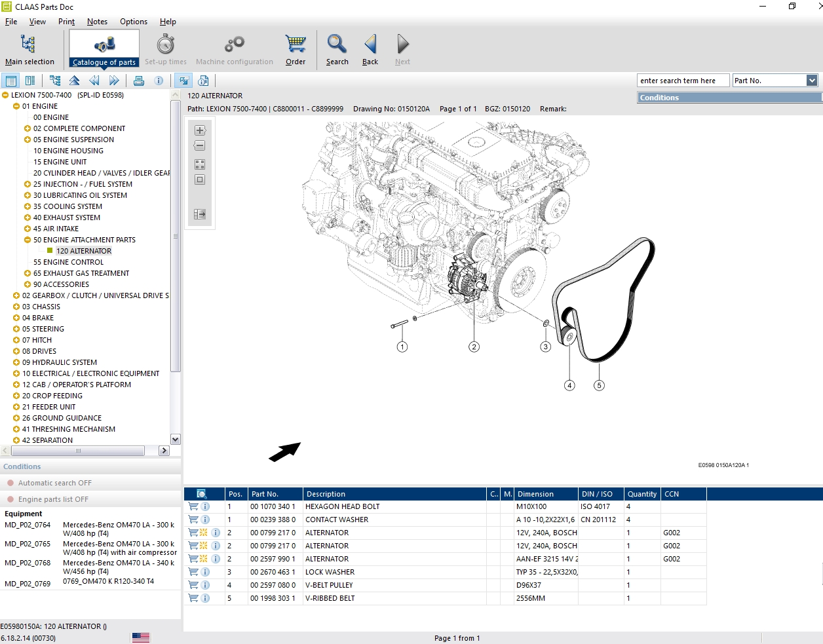Show info for V-RIBBED BELT row
The width and height of the screenshot is (823, 644).
pos(205,598)
